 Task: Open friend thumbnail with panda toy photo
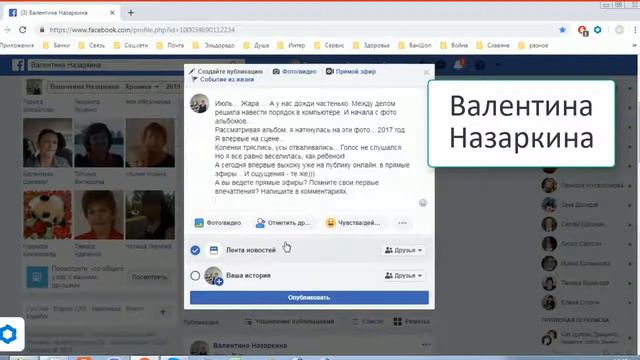coord(47,215)
